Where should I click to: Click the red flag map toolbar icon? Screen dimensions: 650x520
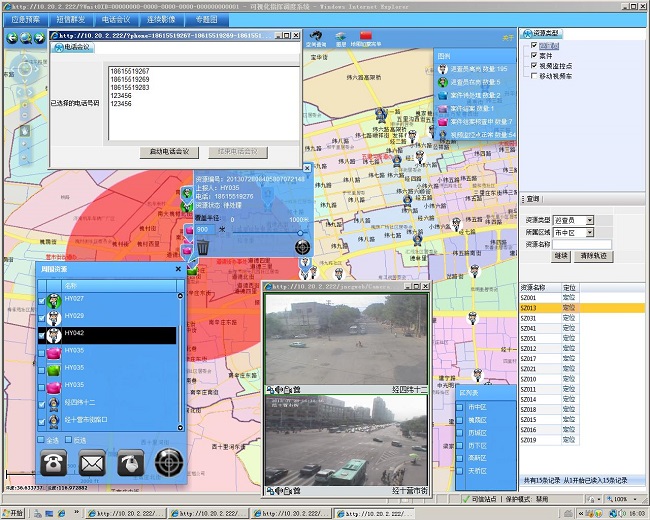click(366, 36)
